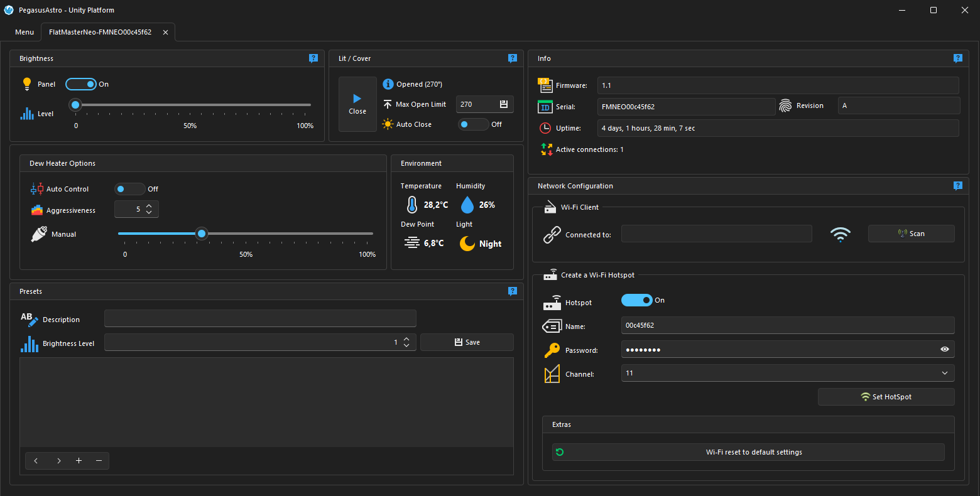Decrease the preset Brightness Level value
This screenshot has width=980, height=496.
coord(406,345)
